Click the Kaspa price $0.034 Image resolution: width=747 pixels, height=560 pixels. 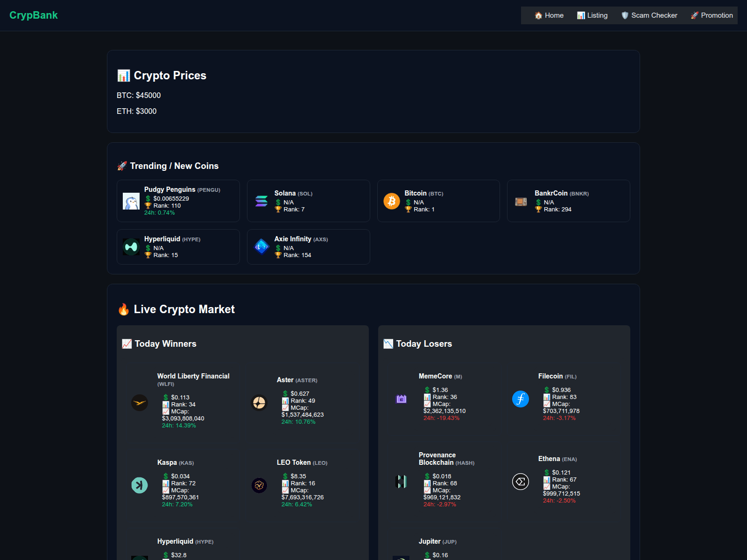[180, 476]
